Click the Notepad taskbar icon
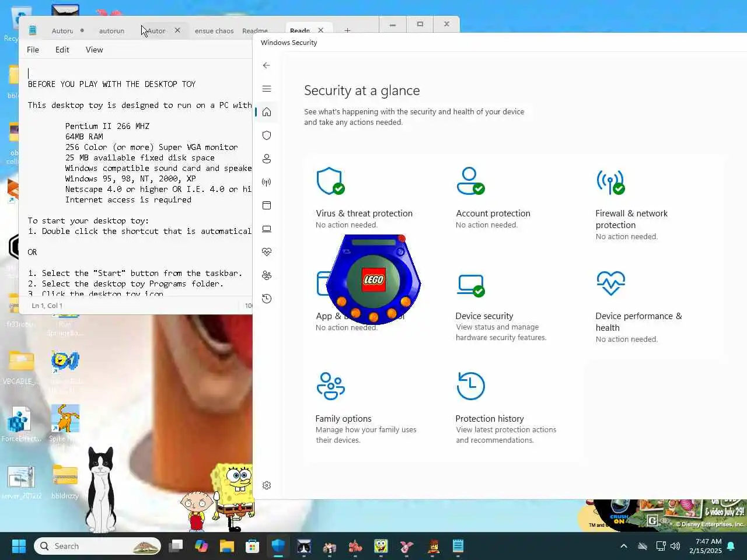The height and width of the screenshot is (560, 747). click(x=458, y=546)
